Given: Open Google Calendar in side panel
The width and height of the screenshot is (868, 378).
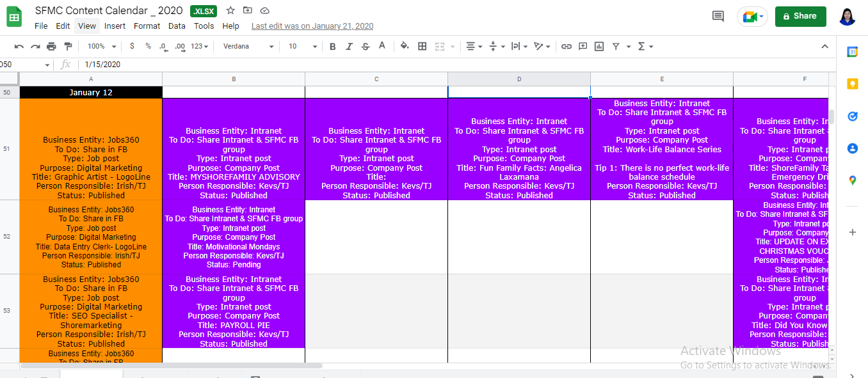Looking at the screenshot, I should point(852,52).
